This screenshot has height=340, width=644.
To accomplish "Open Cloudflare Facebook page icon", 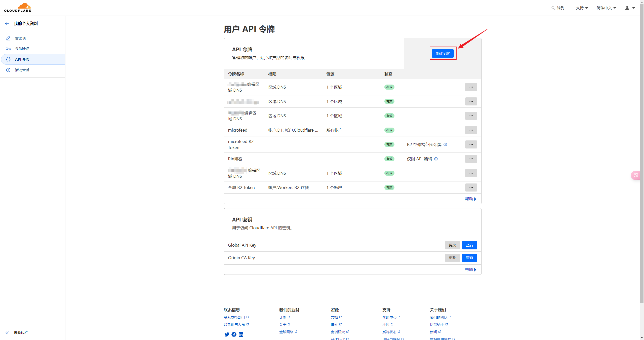I will pos(234,334).
